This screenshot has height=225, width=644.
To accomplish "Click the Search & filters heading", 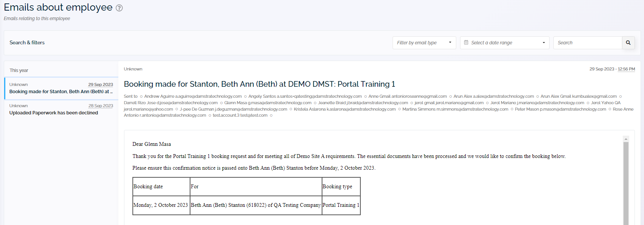I will (x=27, y=43).
